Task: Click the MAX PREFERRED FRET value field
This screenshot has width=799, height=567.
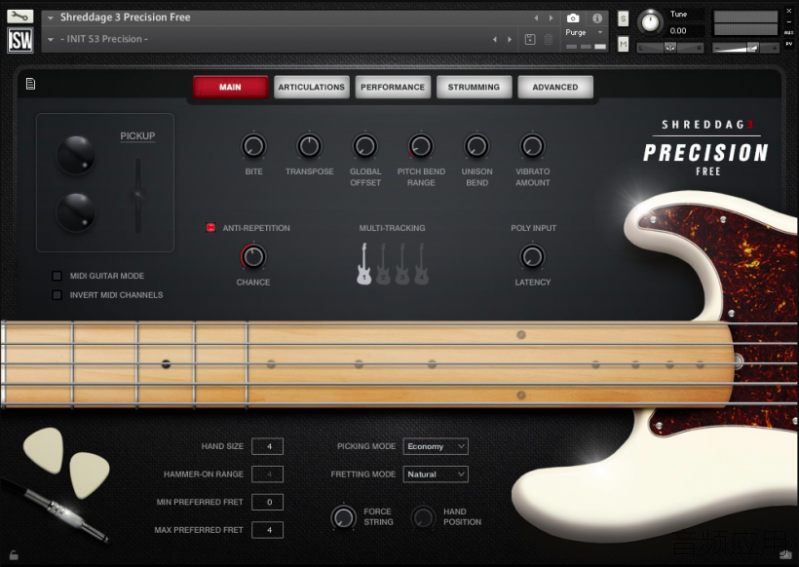Action: coord(268,530)
